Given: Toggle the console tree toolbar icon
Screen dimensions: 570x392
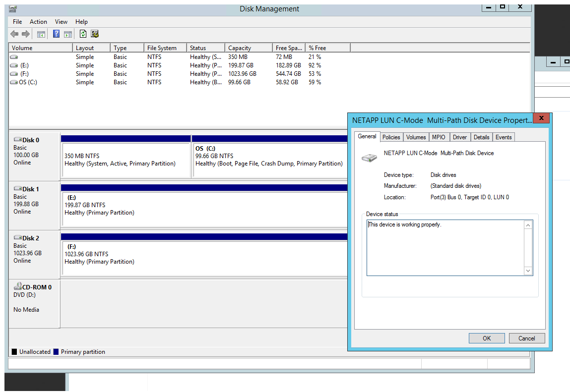Looking at the screenshot, I should (x=41, y=34).
